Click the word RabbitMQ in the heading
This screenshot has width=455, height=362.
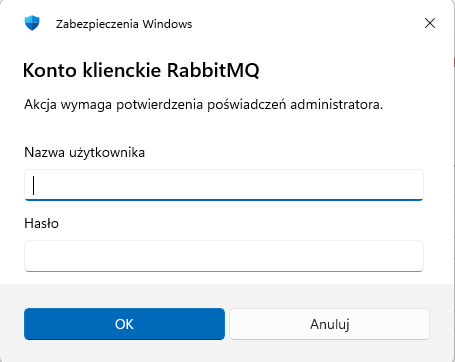213,70
